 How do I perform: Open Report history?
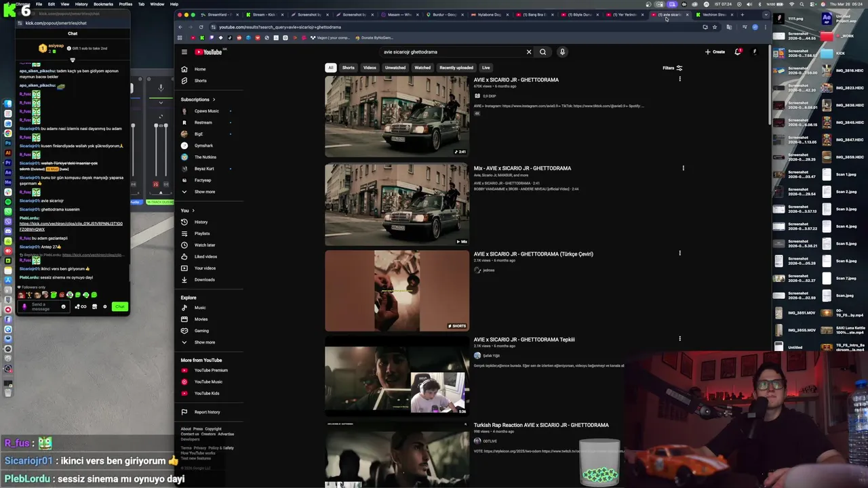(x=206, y=412)
